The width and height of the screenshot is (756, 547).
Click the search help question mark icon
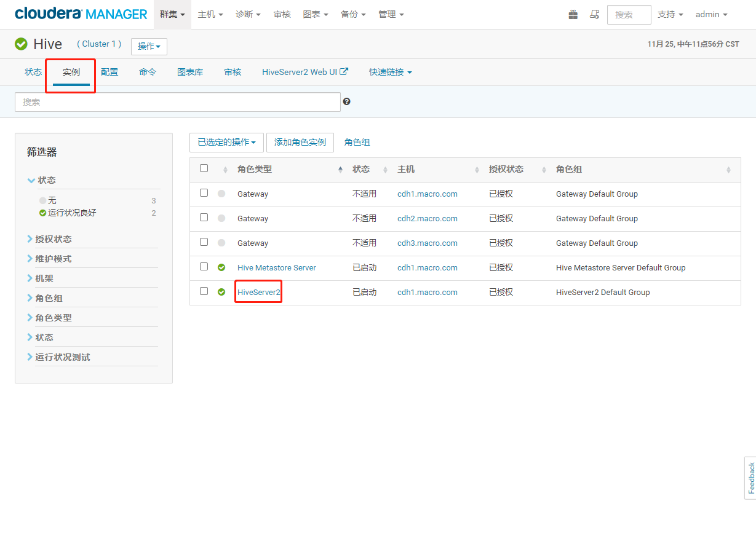(x=347, y=101)
